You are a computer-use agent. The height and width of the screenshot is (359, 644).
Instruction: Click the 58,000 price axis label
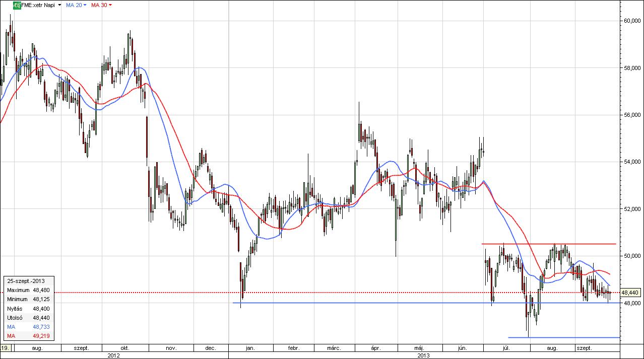(632, 67)
